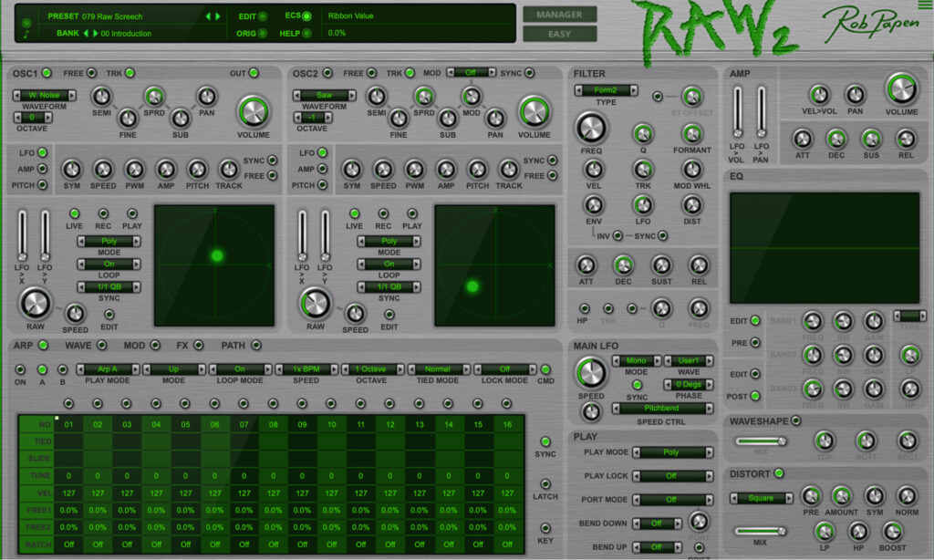The image size is (934, 560).
Task: Click the ORIG option in header
Action: [x=252, y=34]
